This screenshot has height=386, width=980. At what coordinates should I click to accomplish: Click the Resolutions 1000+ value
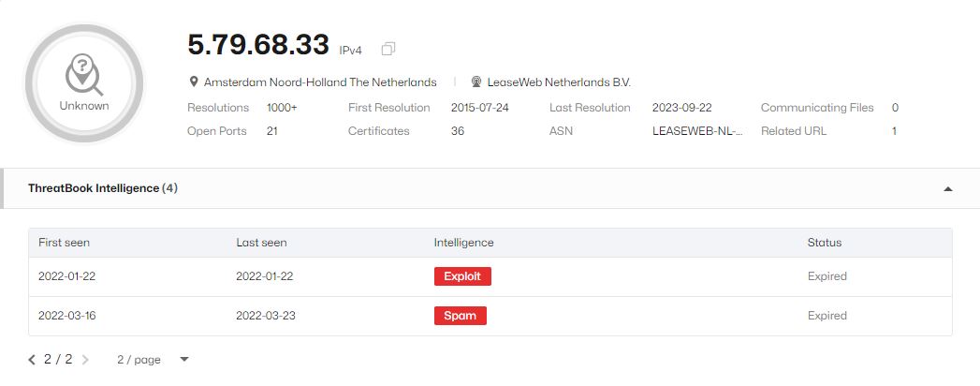282,108
